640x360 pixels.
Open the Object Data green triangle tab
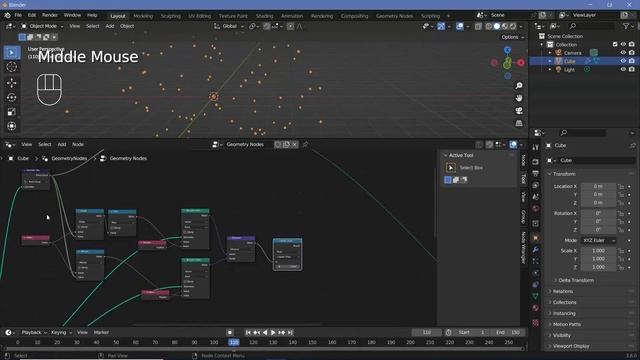(x=536, y=296)
